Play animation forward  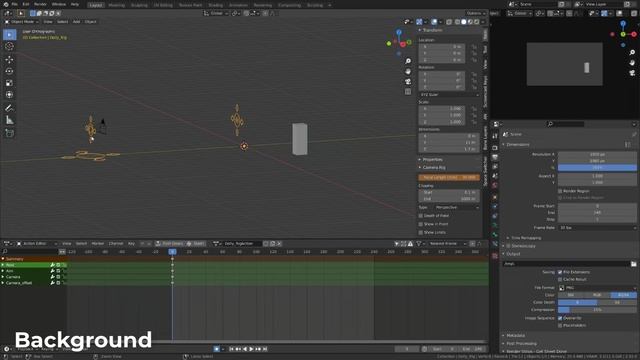[x=251, y=349]
